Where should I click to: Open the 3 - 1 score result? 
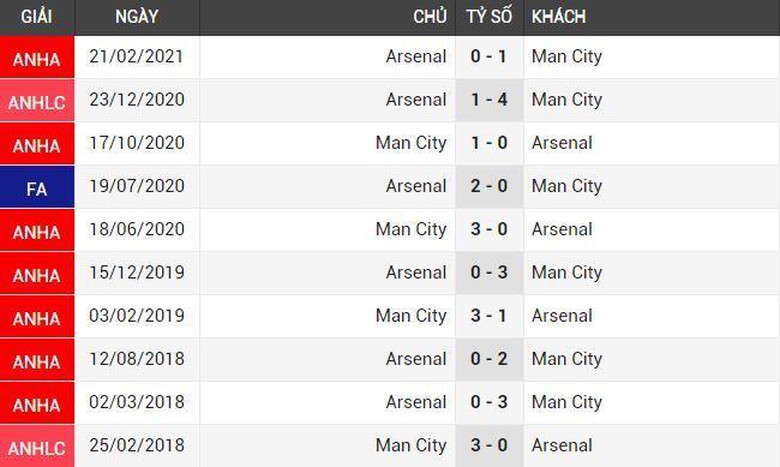[489, 316]
